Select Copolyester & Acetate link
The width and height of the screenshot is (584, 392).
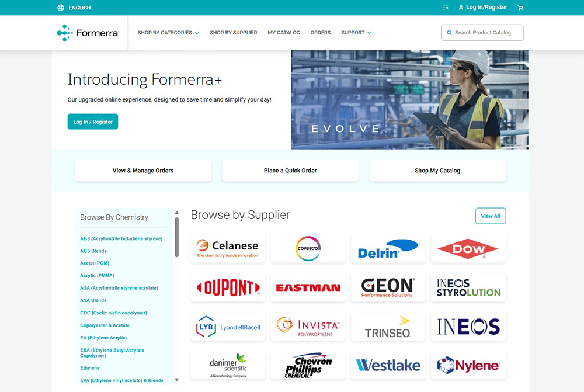[105, 325]
